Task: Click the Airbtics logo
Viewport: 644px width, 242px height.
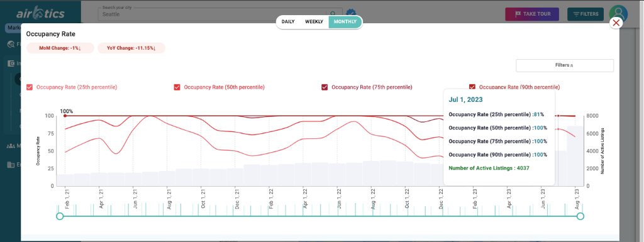Action: [x=40, y=14]
